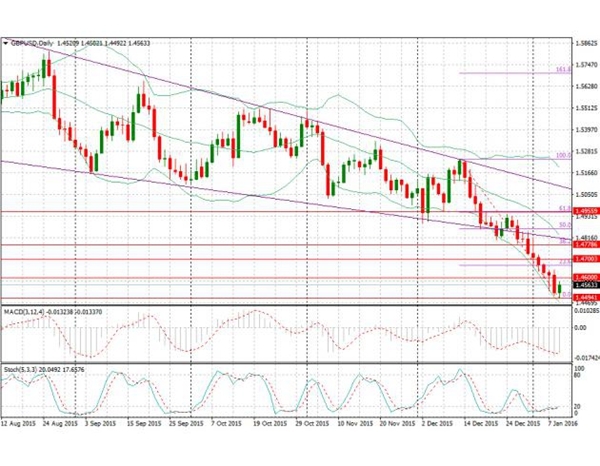The width and height of the screenshot is (600, 466).
Task: Click the dropdown arrow beside GBPUSD,Daily title
Action: point(5,43)
